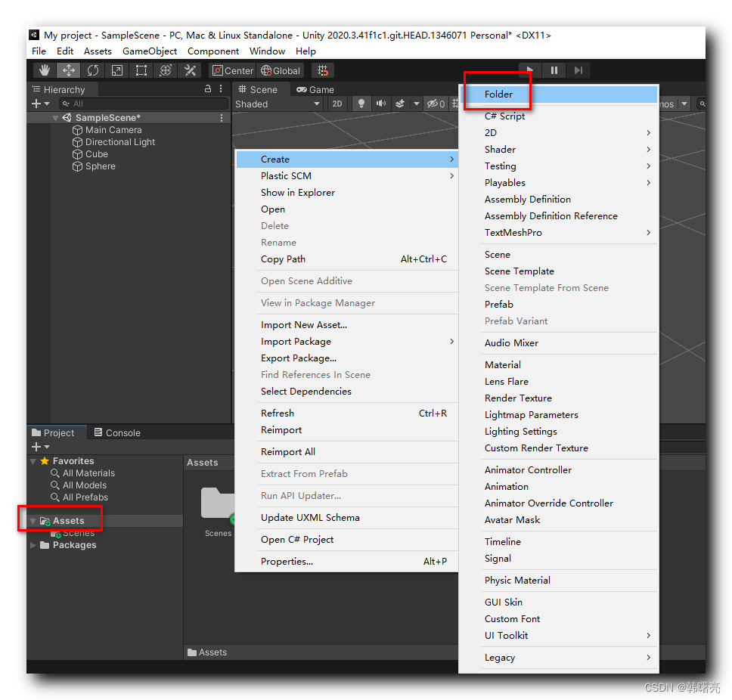The image size is (732, 700).
Task: Open Project create plus dropdown
Action: [40, 447]
